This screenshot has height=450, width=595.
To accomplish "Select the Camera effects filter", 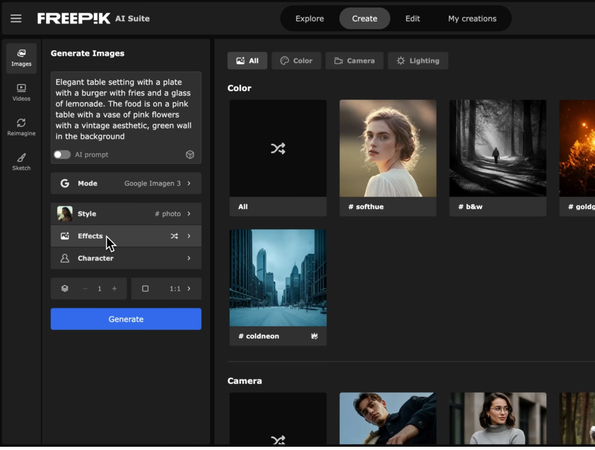I will coord(354,61).
